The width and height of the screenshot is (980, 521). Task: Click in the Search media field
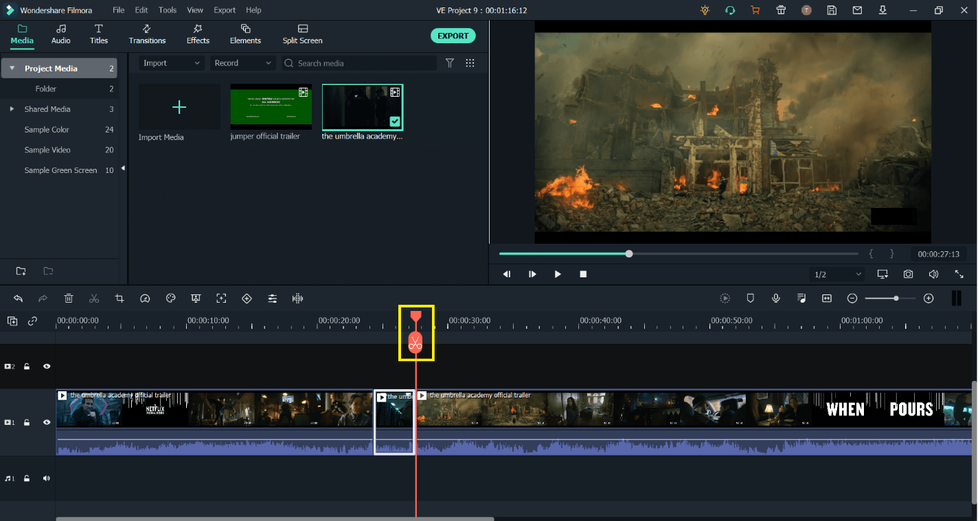pyautogui.click(x=359, y=63)
